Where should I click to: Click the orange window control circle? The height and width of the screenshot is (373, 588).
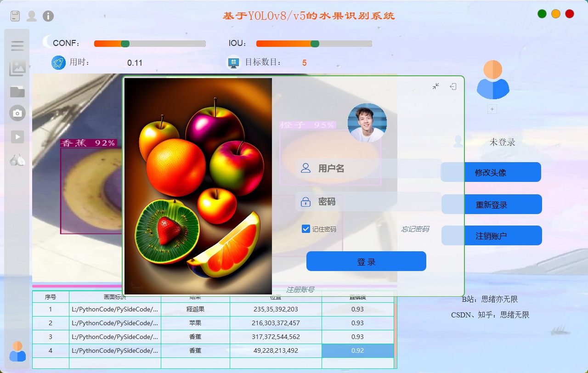coord(556,14)
